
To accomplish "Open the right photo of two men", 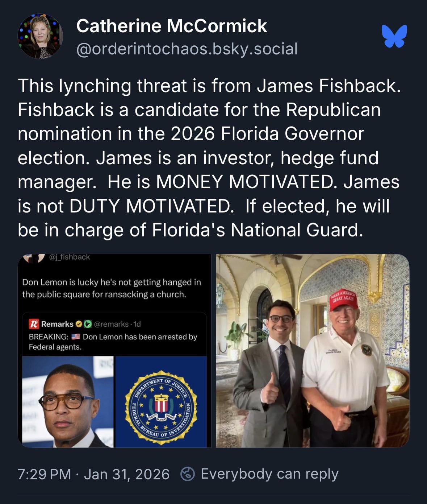I will [313, 351].
